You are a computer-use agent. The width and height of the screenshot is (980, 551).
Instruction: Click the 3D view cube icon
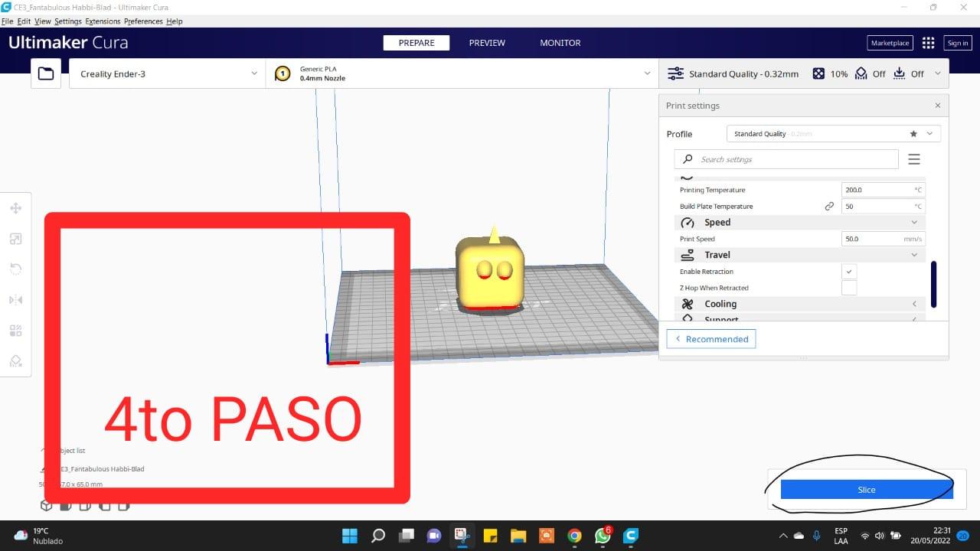(x=46, y=505)
